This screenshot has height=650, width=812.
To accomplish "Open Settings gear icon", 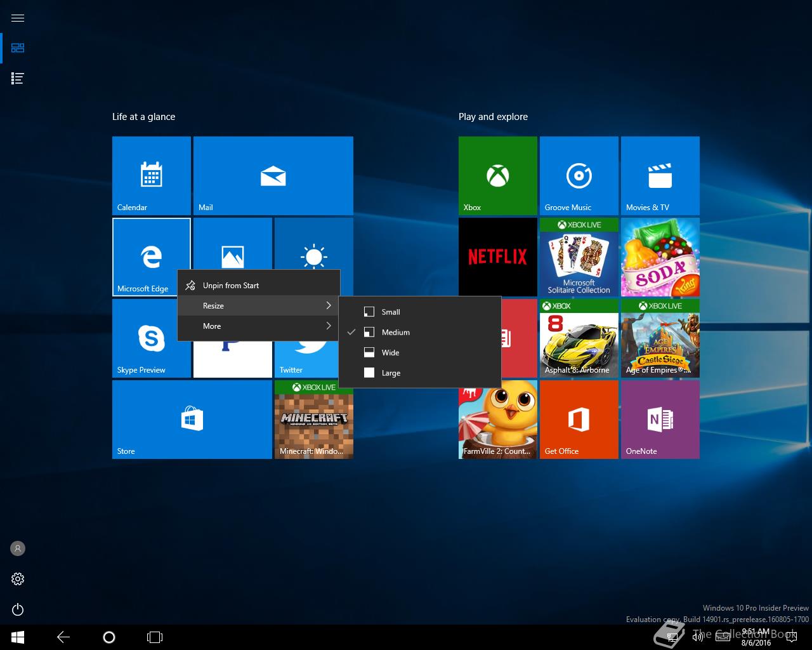I will pos(18,579).
